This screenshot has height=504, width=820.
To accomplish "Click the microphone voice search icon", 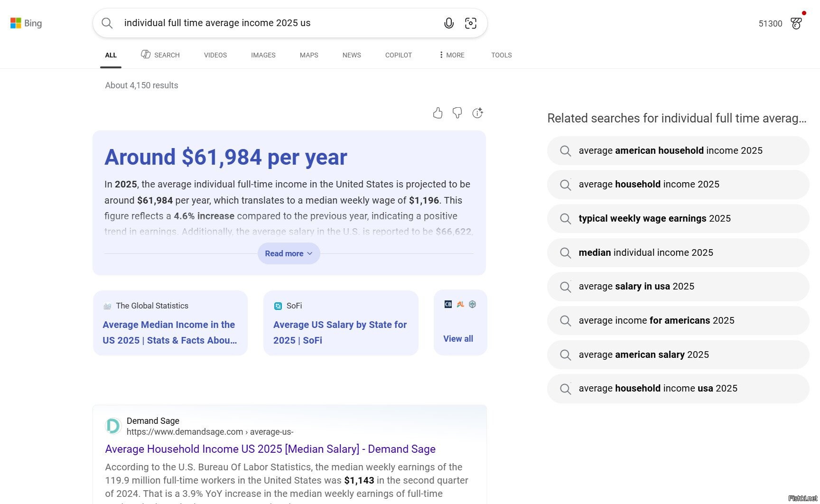I will [x=448, y=23].
